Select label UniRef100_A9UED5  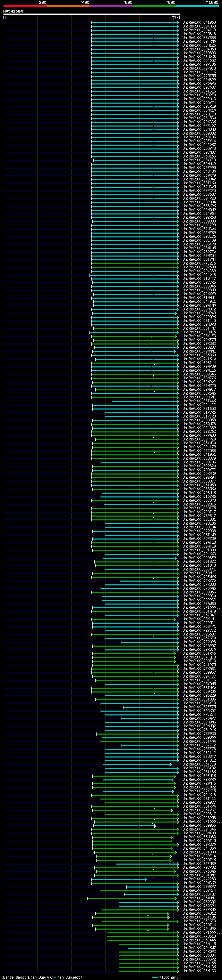199,523
